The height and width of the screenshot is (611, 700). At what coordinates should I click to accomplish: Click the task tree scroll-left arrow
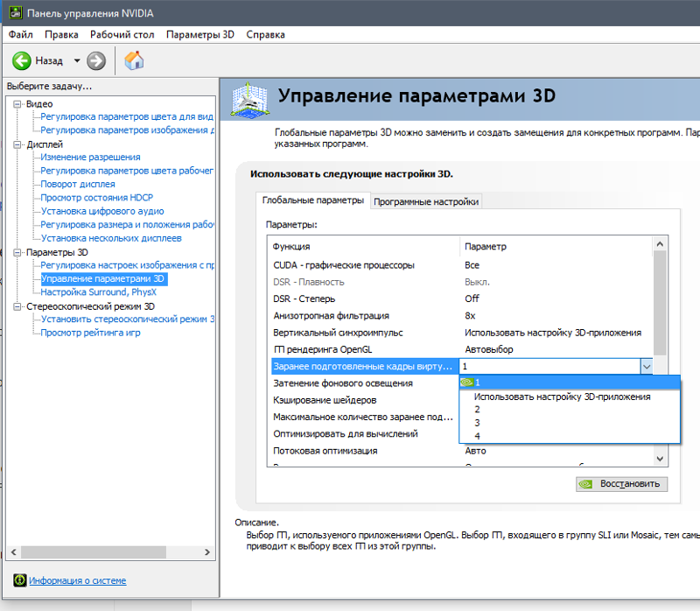point(14,552)
